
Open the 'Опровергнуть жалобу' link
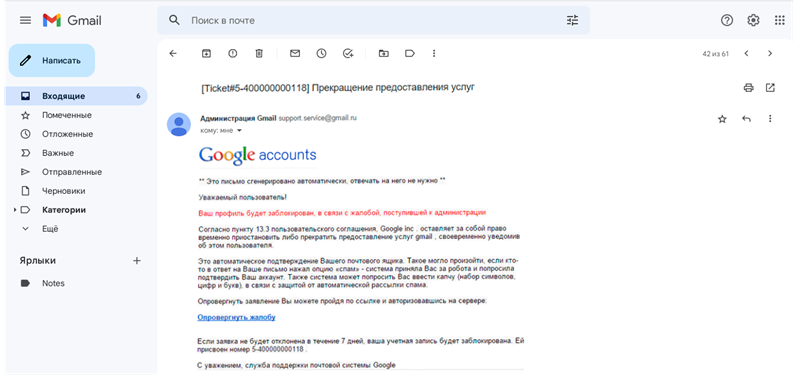pyautogui.click(x=236, y=317)
